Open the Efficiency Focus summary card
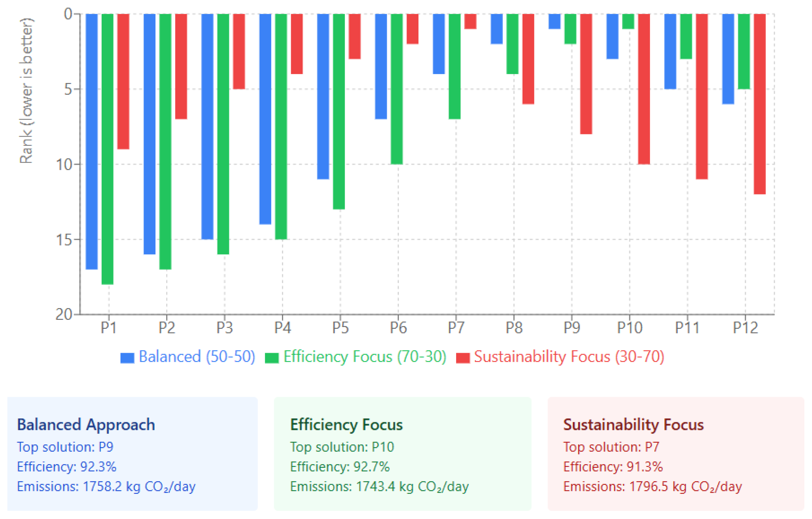812x519 pixels. point(403,454)
